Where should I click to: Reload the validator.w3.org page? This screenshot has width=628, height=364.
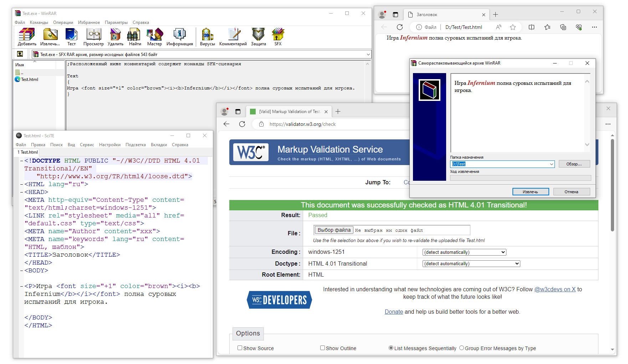pos(242,124)
